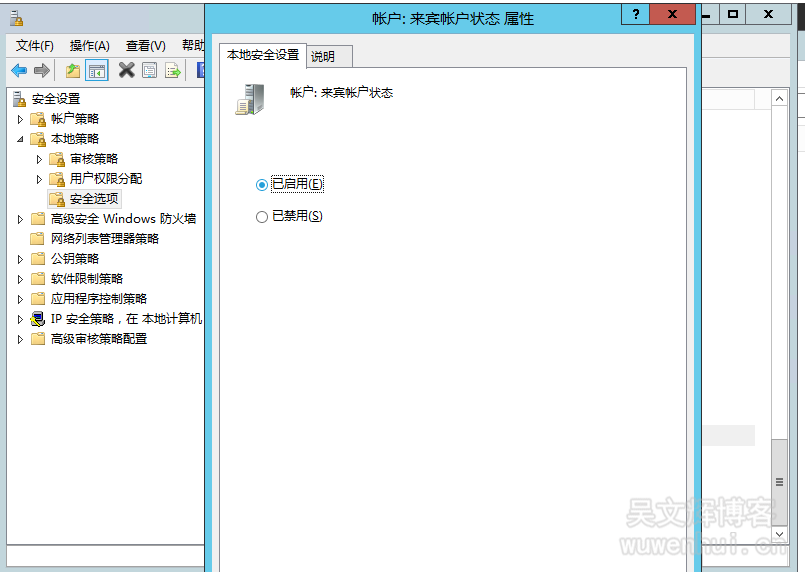Image resolution: width=805 pixels, height=572 pixels.
Task: Click the Delete X toolbar icon
Action: click(x=126, y=70)
